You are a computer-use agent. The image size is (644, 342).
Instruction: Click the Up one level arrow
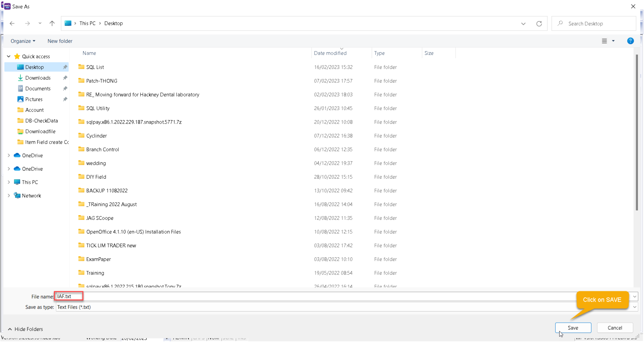coord(52,24)
